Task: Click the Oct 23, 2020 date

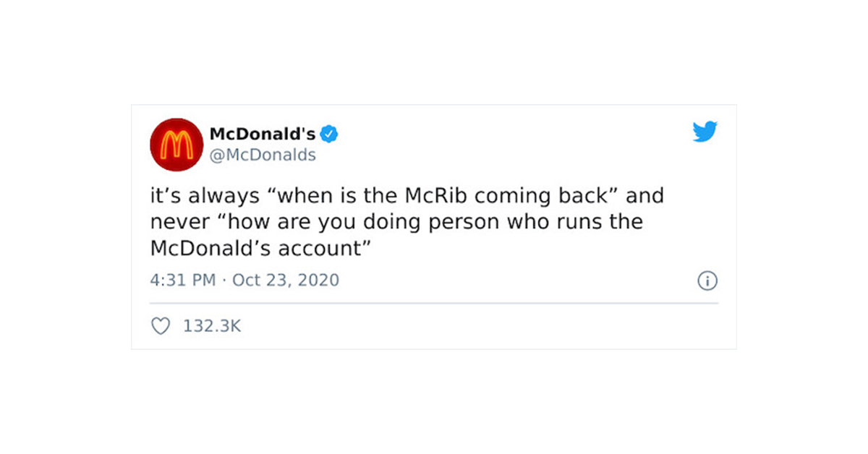Action: 285,280
